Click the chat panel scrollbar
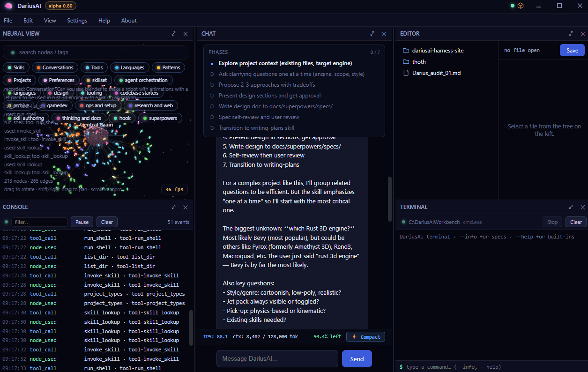The image size is (588, 372). pos(390,199)
